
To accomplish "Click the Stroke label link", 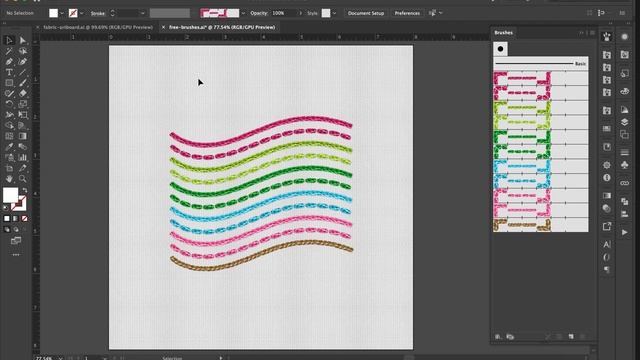I will click(98, 13).
